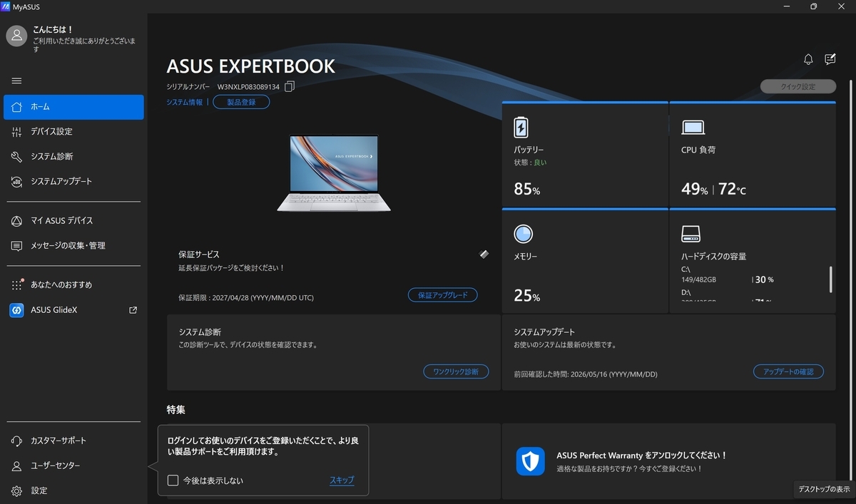856x504 pixels.
Task: Copy the serial number with copy icon
Action: [289, 86]
